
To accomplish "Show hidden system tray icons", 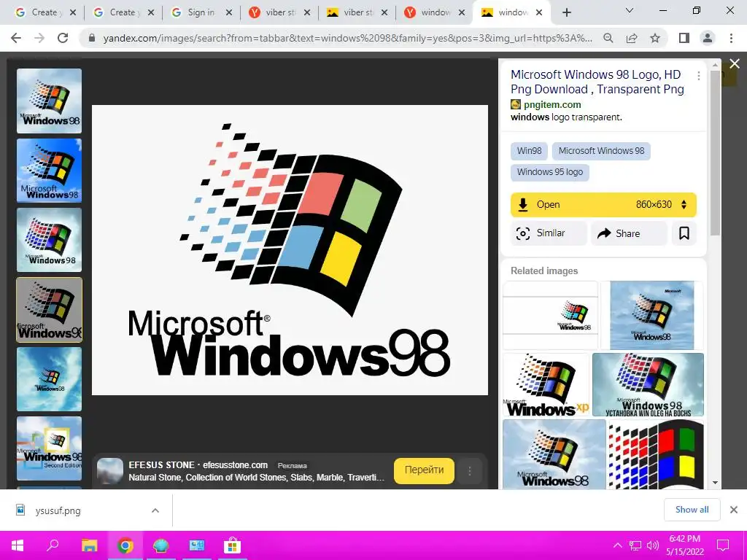I will click(x=617, y=545).
